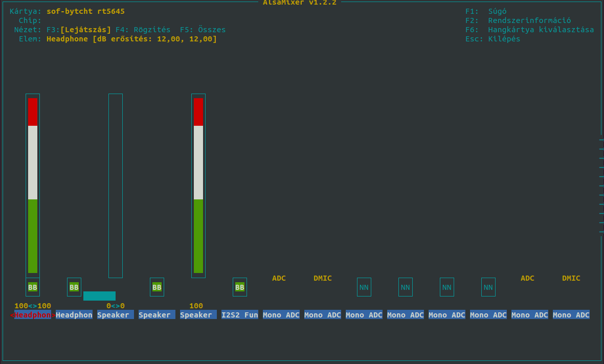Toggle the rightmost NN mute box

click(x=488, y=287)
